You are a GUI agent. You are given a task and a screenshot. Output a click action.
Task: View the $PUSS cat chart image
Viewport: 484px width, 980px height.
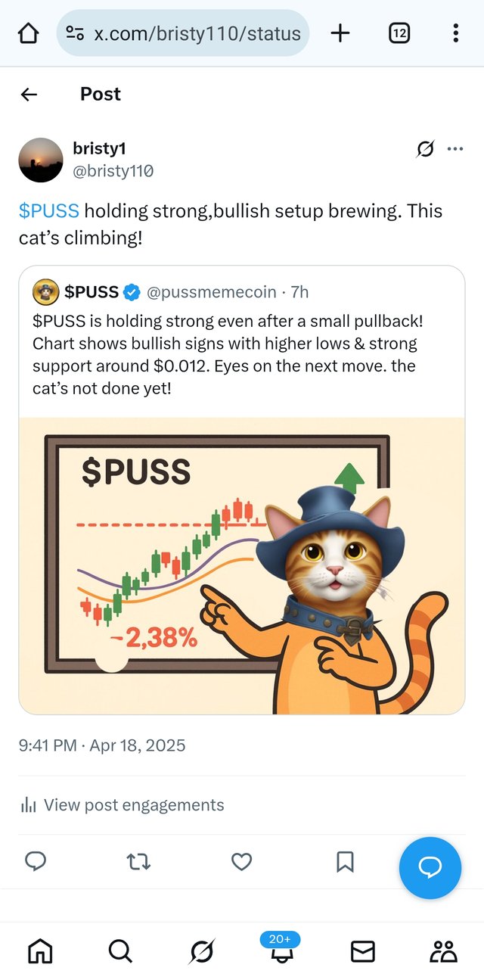point(241,565)
